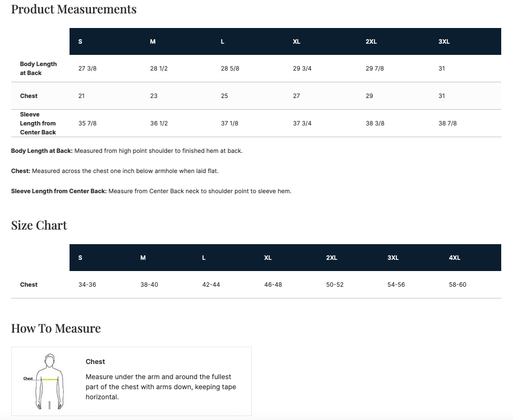Click the Chest row label in Size Chart table
The height and width of the screenshot is (420, 513).
pos(29,285)
